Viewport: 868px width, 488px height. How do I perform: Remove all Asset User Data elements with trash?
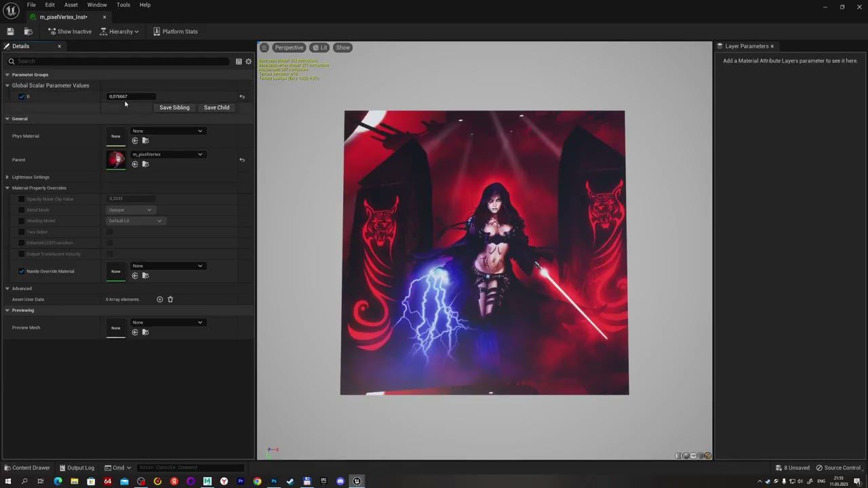pos(170,300)
